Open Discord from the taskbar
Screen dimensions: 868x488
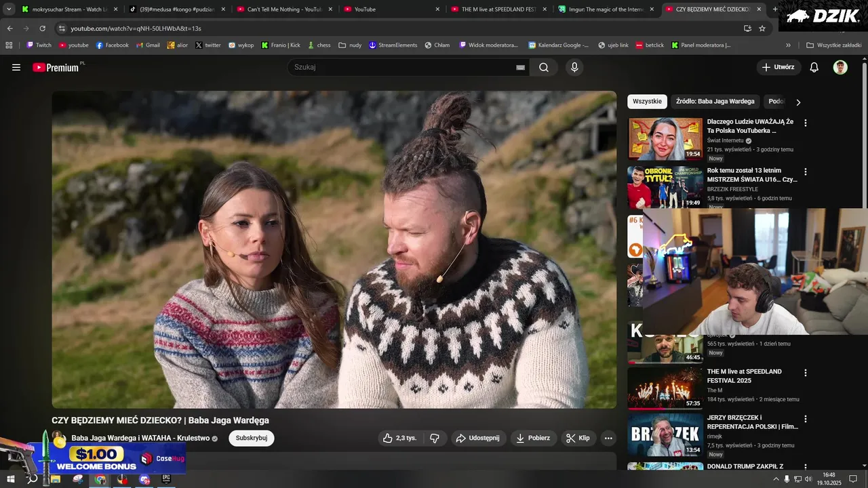[144, 479]
